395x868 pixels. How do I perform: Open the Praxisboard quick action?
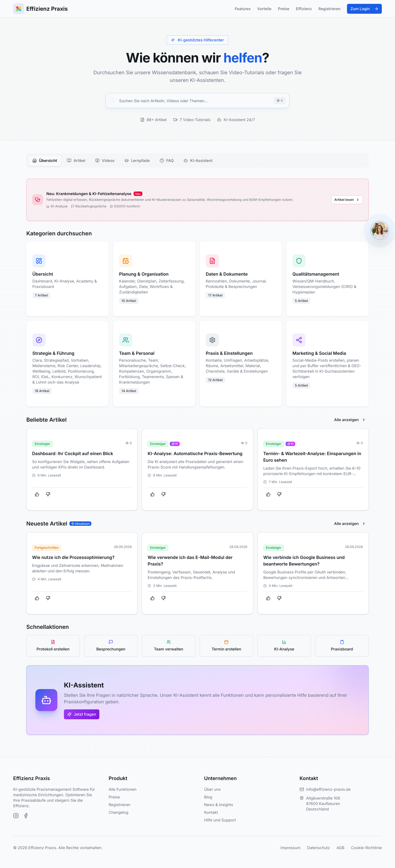[342, 646]
